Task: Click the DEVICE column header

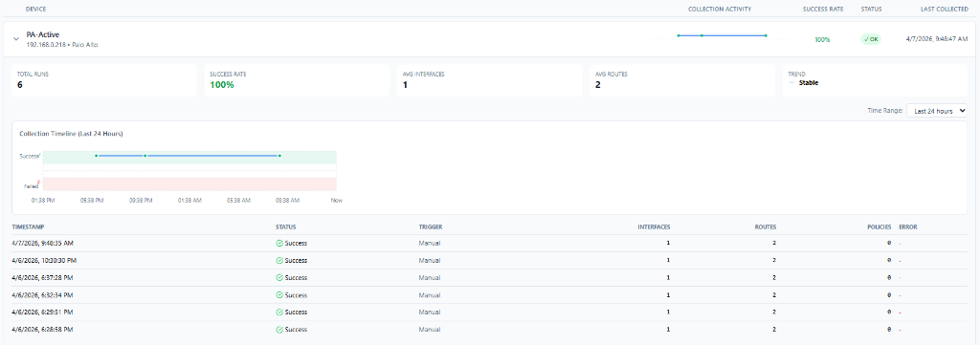Action: pyautogui.click(x=35, y=10)
